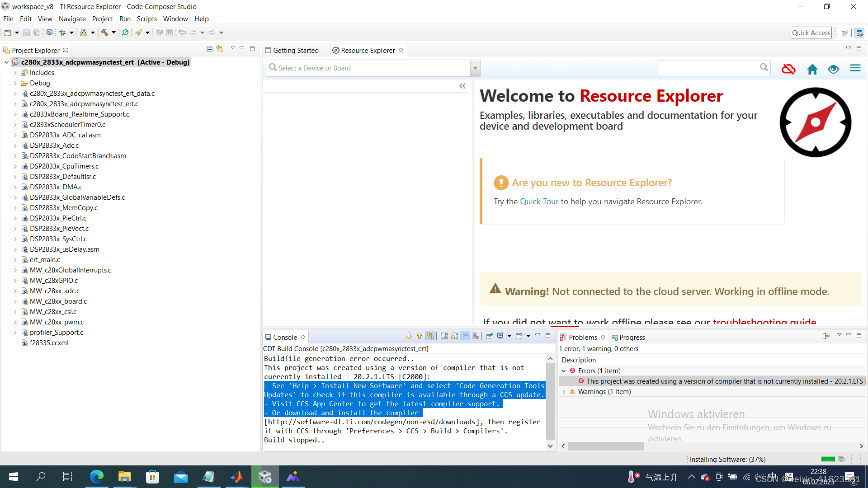
Task: Open the Resource Explorer hamburger menu icon
Action: [x=855, y=68]
